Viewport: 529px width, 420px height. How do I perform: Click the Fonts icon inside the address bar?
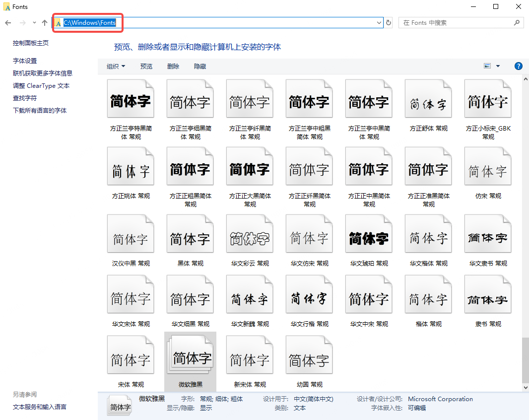coord(58,23)
